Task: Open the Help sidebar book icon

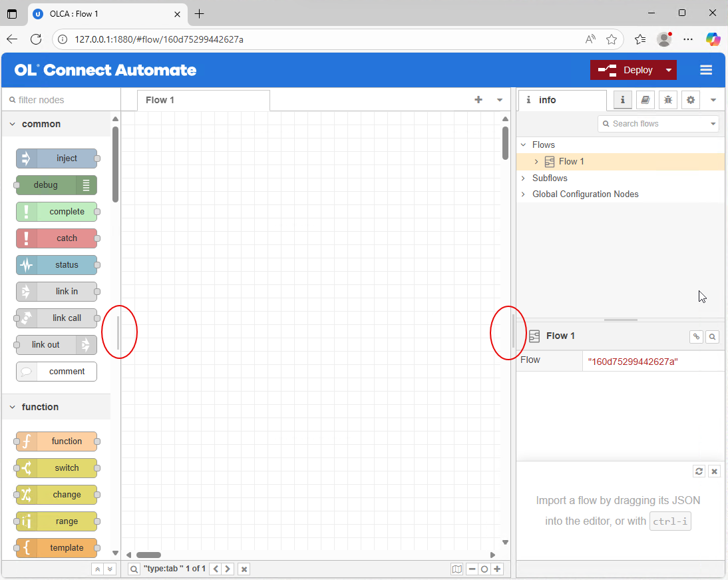Action: click(x=645, y=100)
